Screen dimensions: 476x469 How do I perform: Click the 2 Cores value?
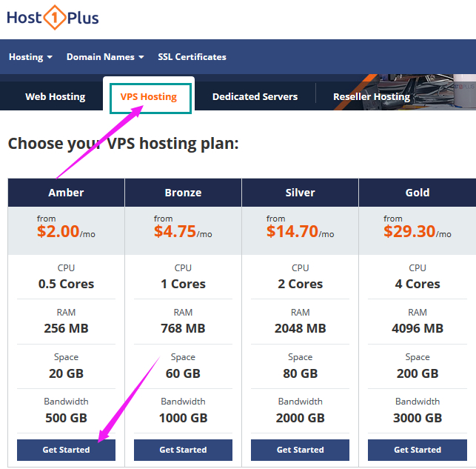pyautogui.click(x=301, y=284)
